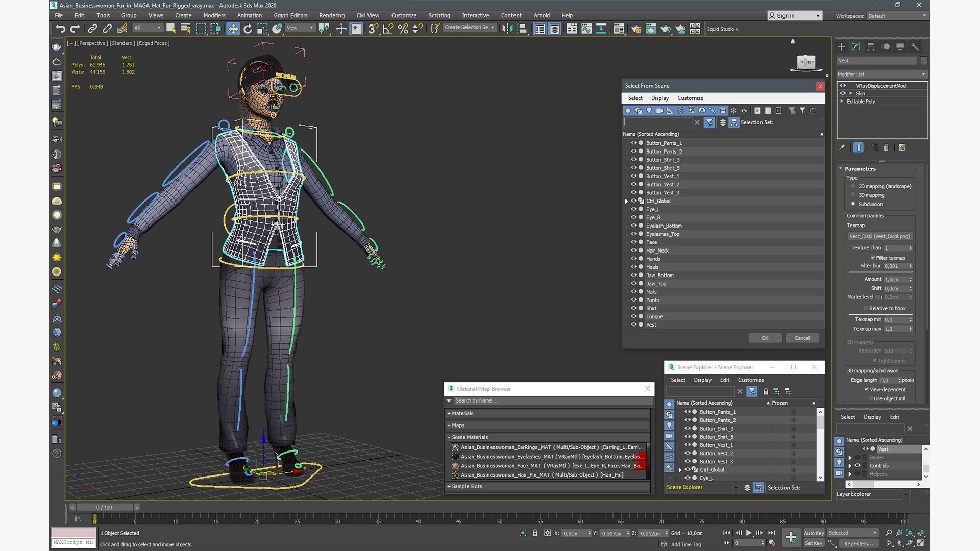Select 3D mapping radio button
This screenshot has width=980, height=551.
pos(853,195)
